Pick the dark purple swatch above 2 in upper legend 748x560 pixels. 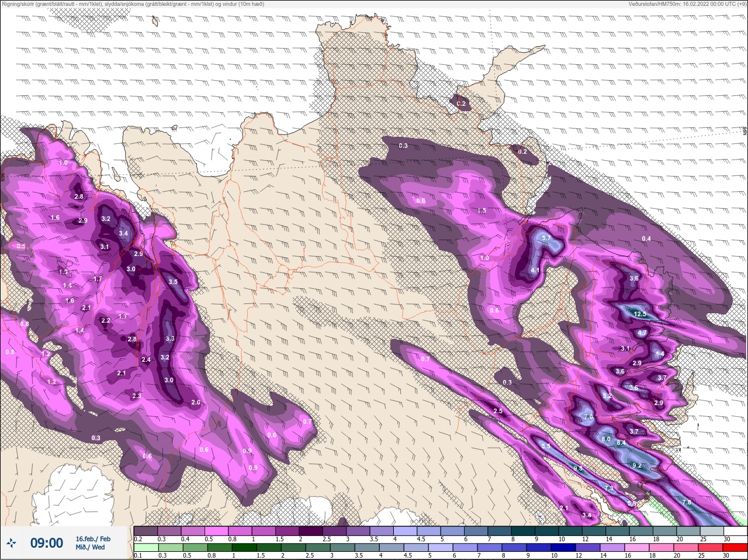pyautogui.click(x=310, y=531)
